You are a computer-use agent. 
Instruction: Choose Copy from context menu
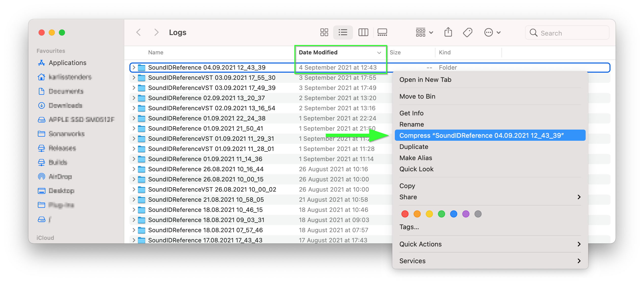490,186
